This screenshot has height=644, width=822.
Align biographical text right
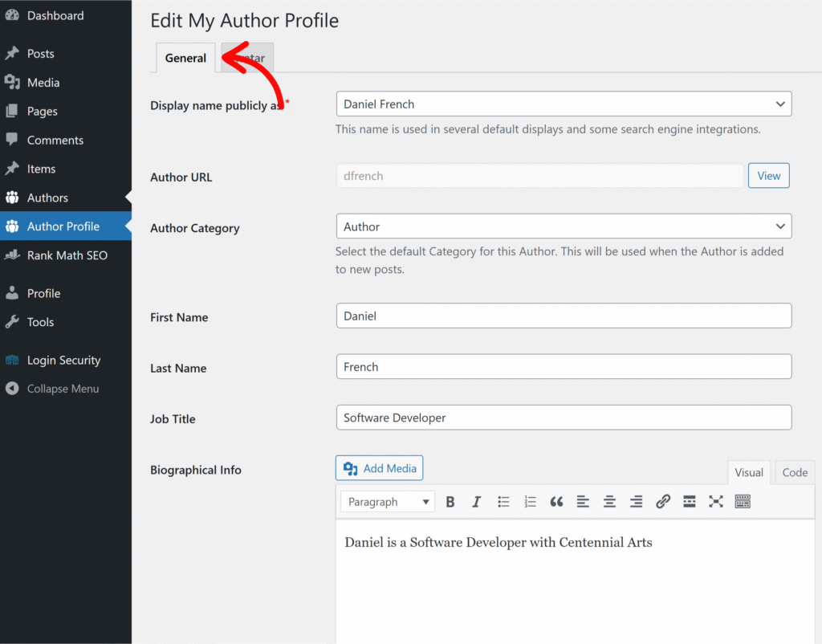[637, 502]
